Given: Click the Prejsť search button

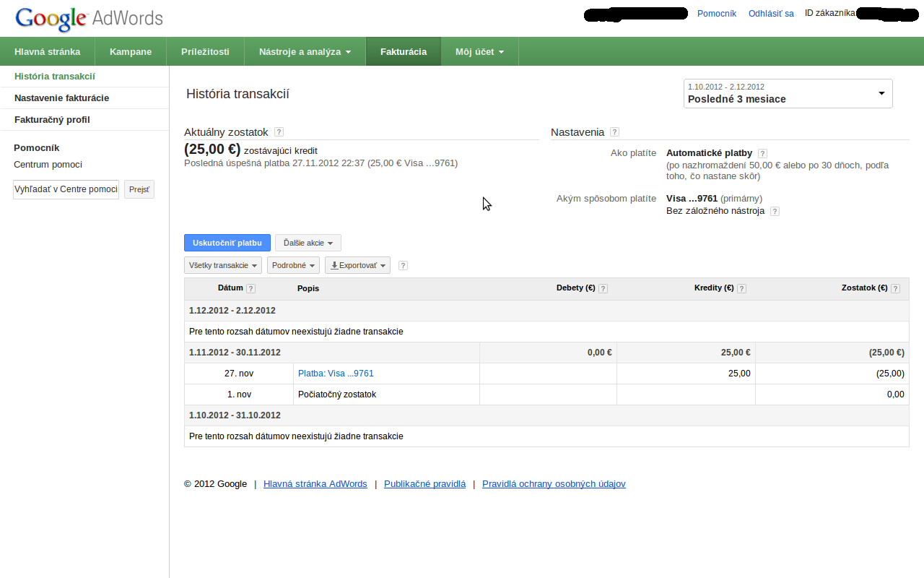Looking at the screenshot, I should [139, 189].
